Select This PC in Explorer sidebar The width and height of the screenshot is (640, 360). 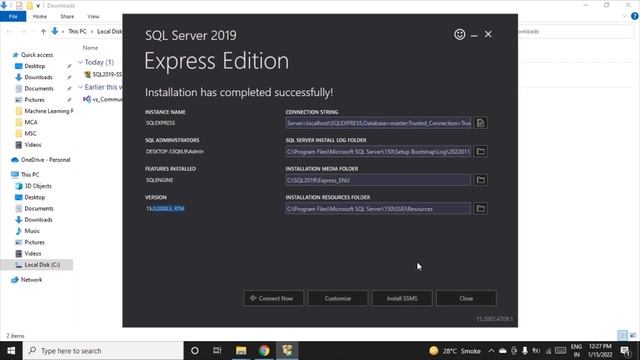tap(30, 174)
